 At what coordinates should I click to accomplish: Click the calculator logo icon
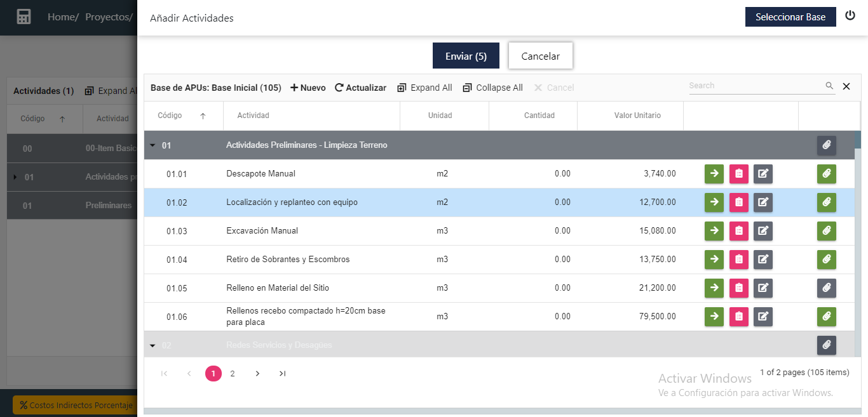(24, 17)
